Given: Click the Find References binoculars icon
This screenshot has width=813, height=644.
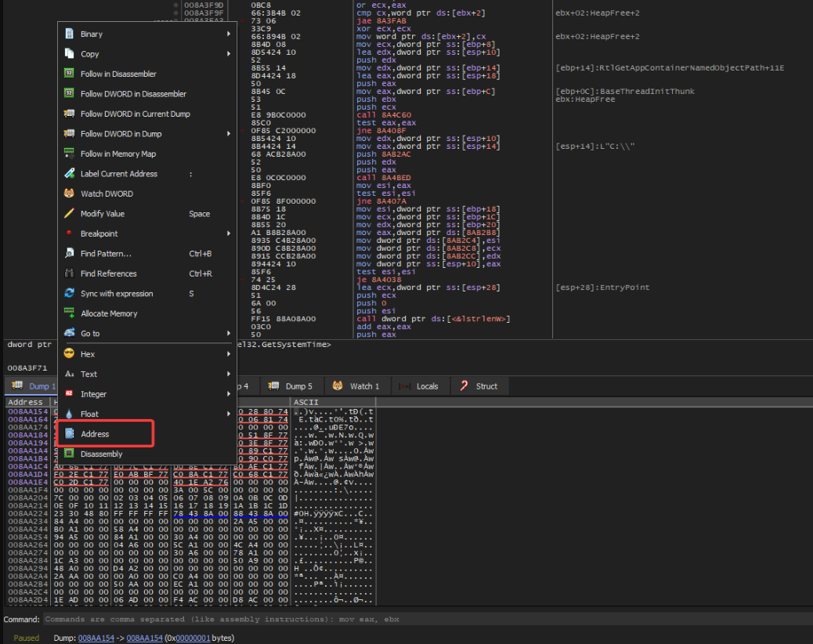Looking at the screenshot, I should pyautogui.click(x=69, y=273).
